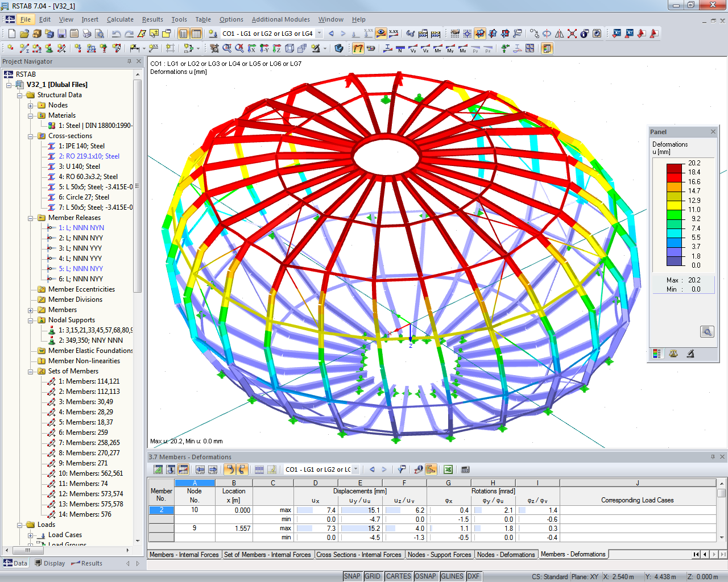Toggle SNAP in the status bar
This screenshot has width=728, height=582.
tap(352, 576)
